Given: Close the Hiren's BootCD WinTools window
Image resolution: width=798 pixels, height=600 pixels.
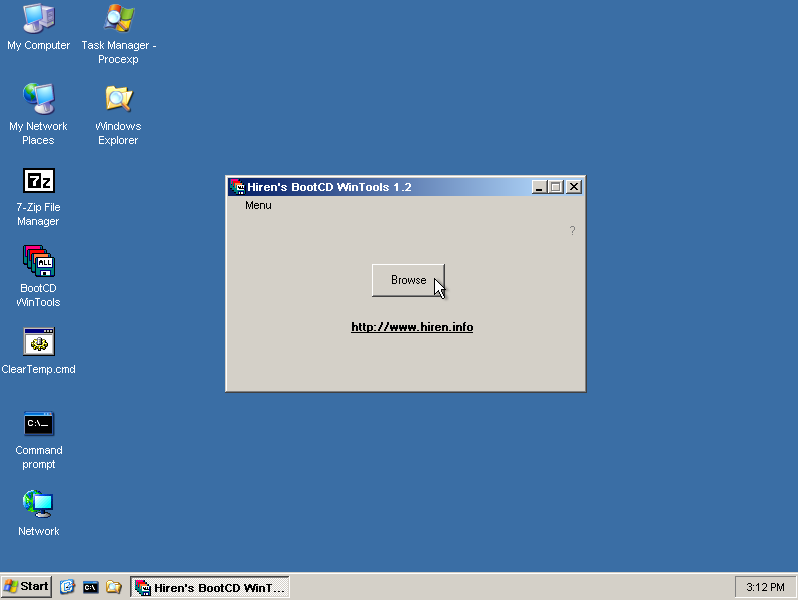Looking at the screenshot, I should 574,187.
